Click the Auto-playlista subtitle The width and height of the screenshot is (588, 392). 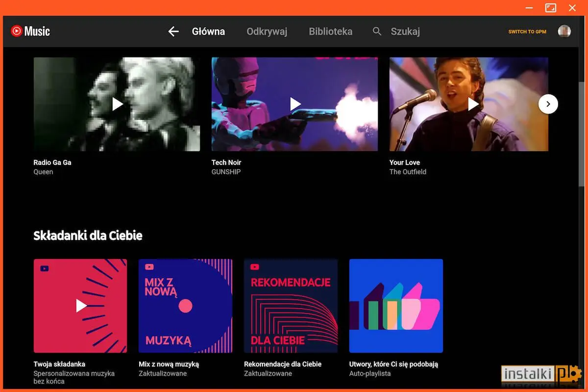click(x=370, y=373)
